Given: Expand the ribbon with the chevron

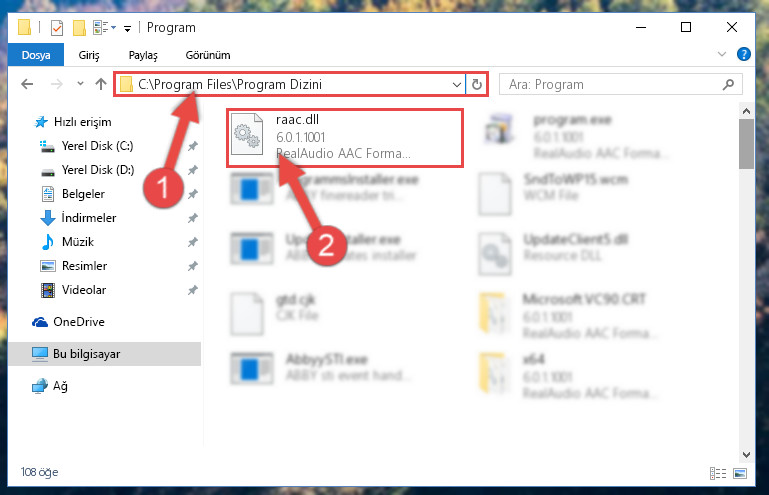Looking at the screenshot, I should 721,54.
